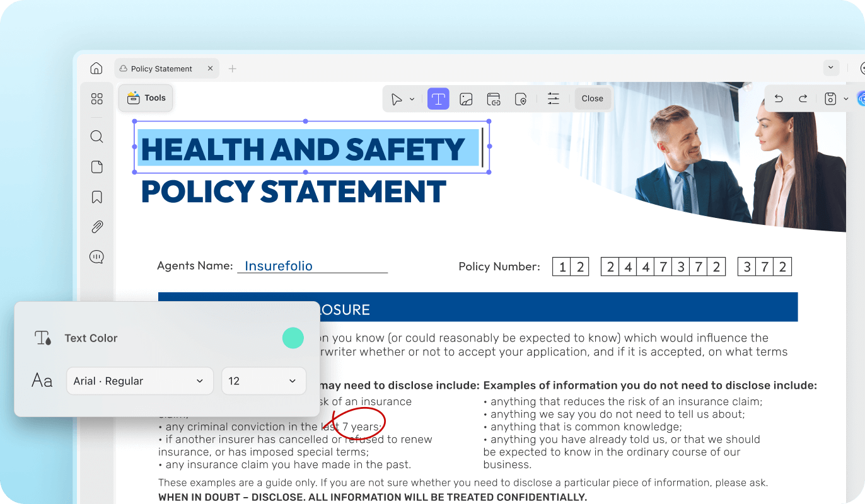Click the POLICY STATEMENT heading
Viewport: 865px width, 504px height.
(x=293, y=192)
